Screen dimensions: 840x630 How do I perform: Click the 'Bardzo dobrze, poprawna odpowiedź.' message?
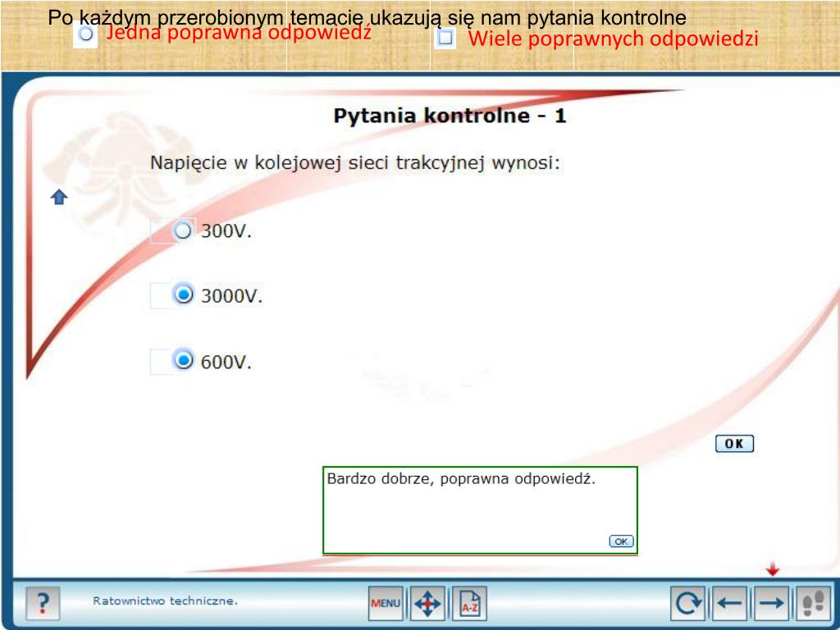point(461,479)
